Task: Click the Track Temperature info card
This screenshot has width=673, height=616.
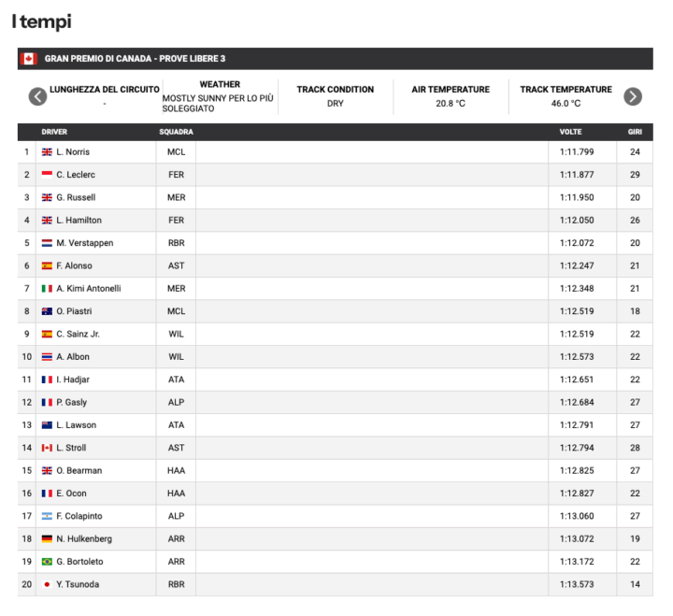Action: [x=566, y=96]
